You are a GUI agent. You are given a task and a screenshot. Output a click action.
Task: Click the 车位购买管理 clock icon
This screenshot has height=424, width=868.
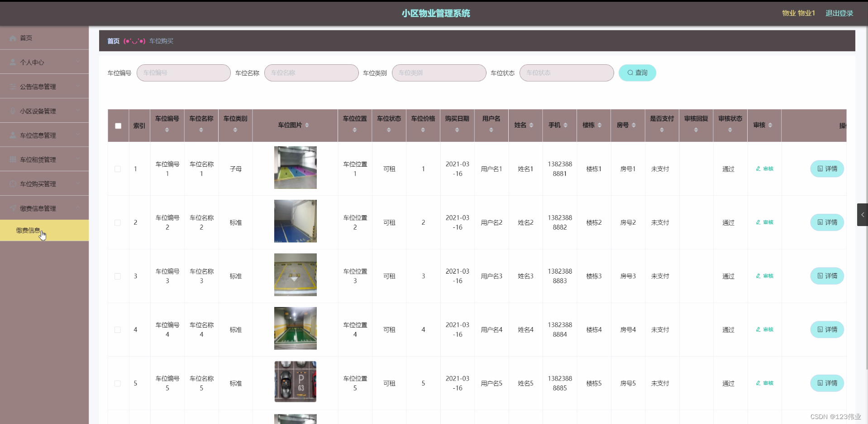coord(12,183)
